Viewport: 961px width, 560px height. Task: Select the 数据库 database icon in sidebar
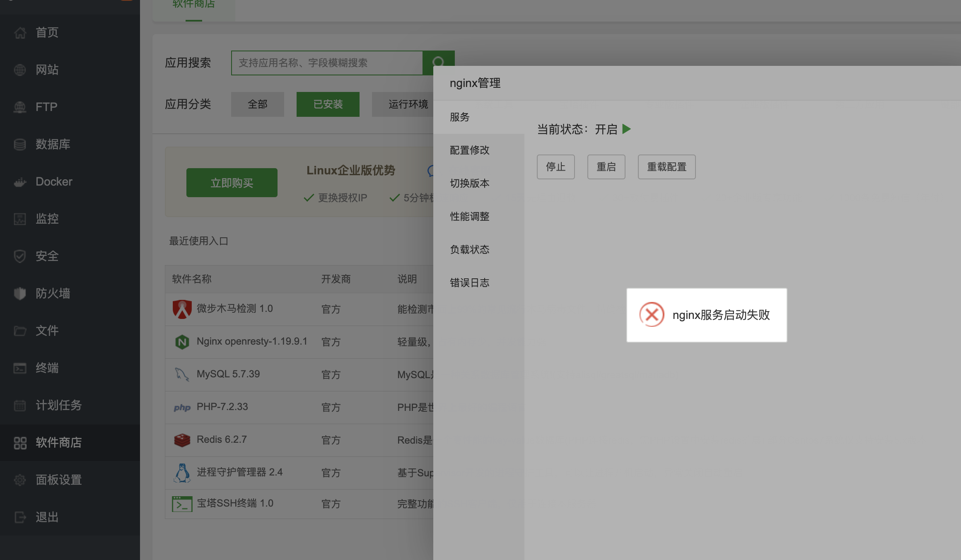pyautogui.click(x=19, y=144)
